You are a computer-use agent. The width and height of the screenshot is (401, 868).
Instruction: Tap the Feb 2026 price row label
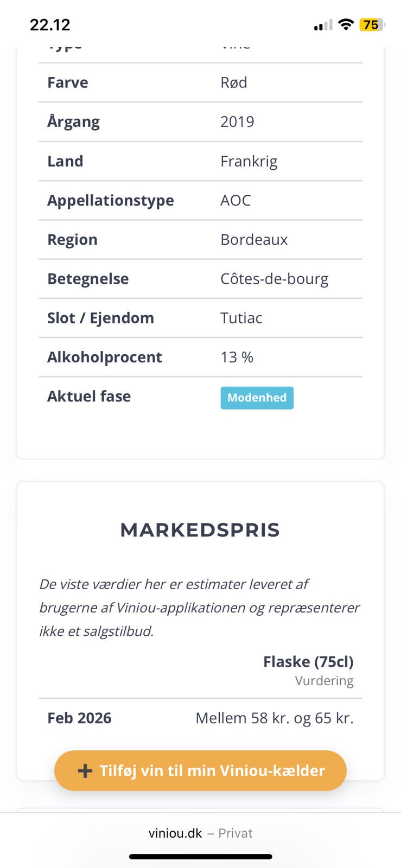click(79, 718)
